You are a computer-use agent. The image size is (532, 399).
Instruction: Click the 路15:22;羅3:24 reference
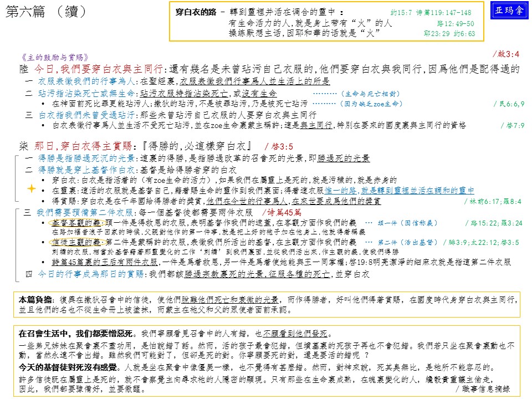[x=493, y=223]
